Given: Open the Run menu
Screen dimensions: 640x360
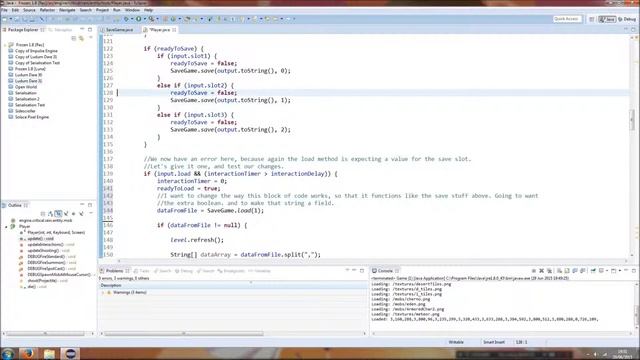Looking at the screenshot, I should point(117,10).
